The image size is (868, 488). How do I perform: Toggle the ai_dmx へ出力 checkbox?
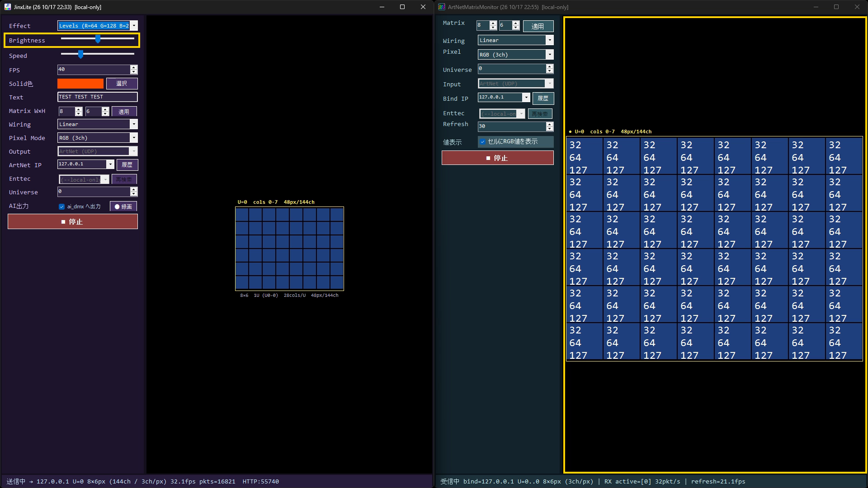(61, 206)
